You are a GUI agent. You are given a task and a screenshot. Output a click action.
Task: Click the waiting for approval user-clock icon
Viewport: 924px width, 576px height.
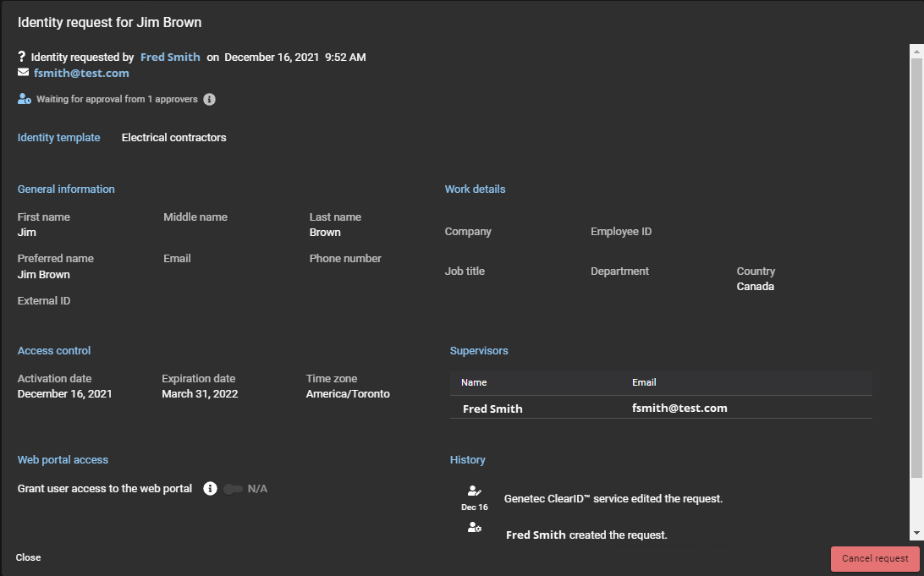[x=25, y=99]
